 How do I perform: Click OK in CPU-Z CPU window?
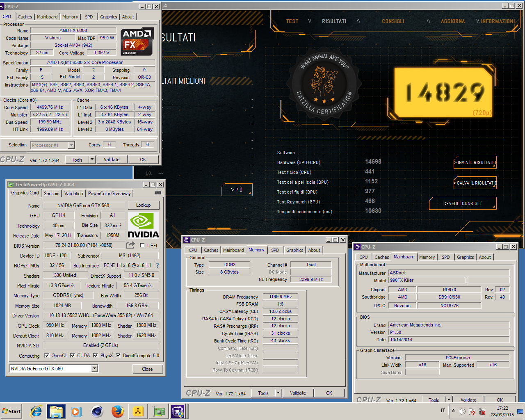pos(143,160)
